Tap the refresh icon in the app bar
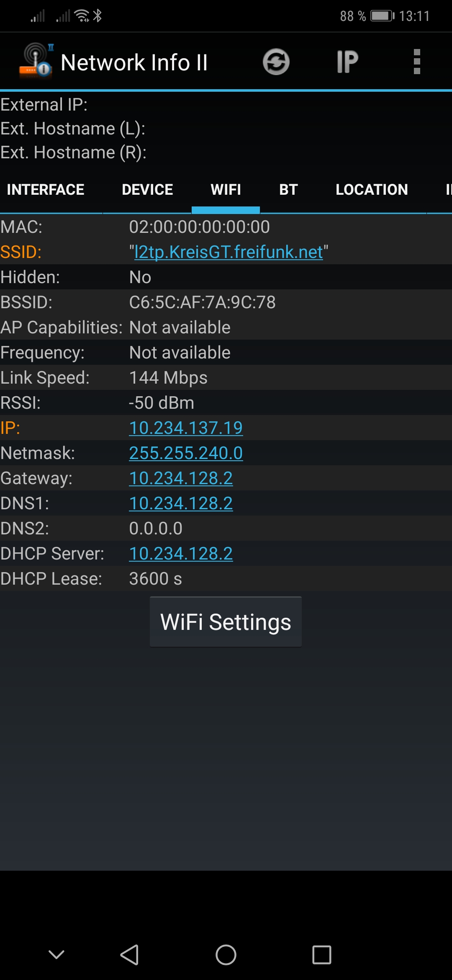 click(276, 62)
